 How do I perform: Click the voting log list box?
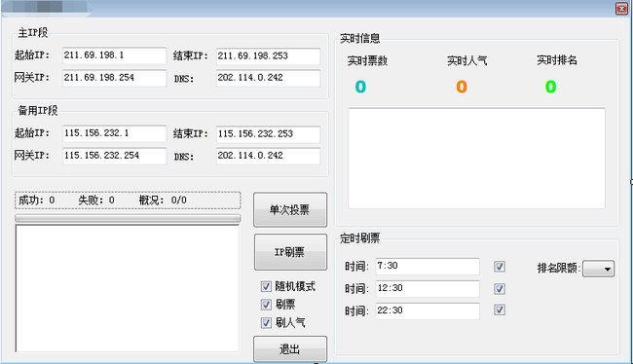tap(128, 288)
